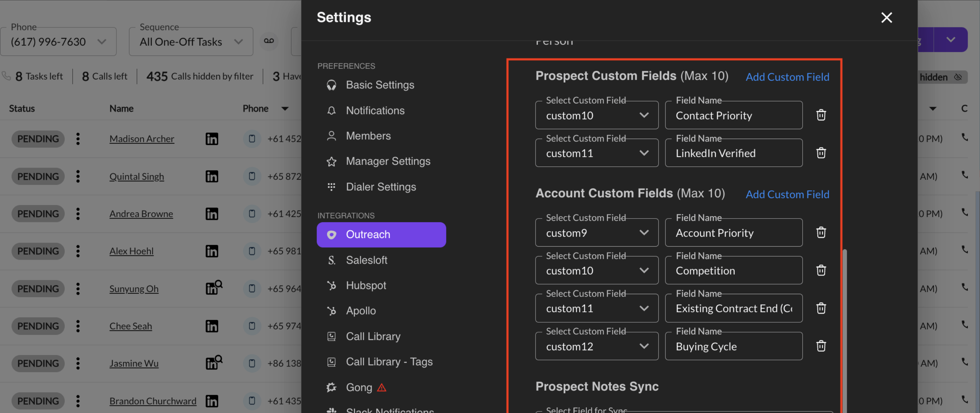Viewport: 980px width, 413px height.
Task: Open Chee Seah's LinkedIn profile icon
Action: click(x=212, y=326)
